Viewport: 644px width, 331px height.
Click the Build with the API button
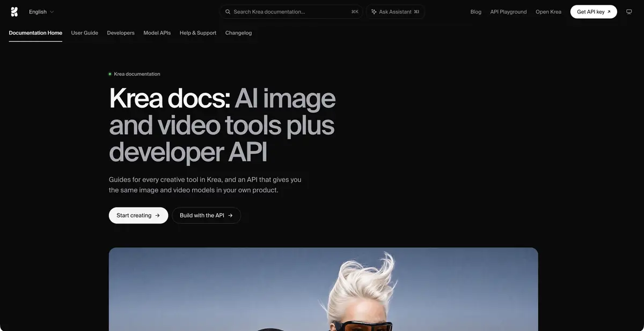coord(207,216)
